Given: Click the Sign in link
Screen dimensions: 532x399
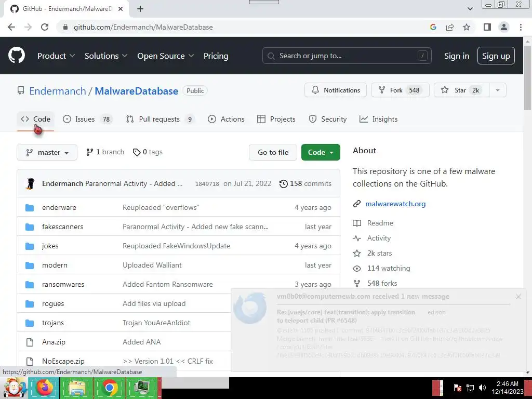Looking at the screenshot, I should pyautogui.click(x=457, y=56).
